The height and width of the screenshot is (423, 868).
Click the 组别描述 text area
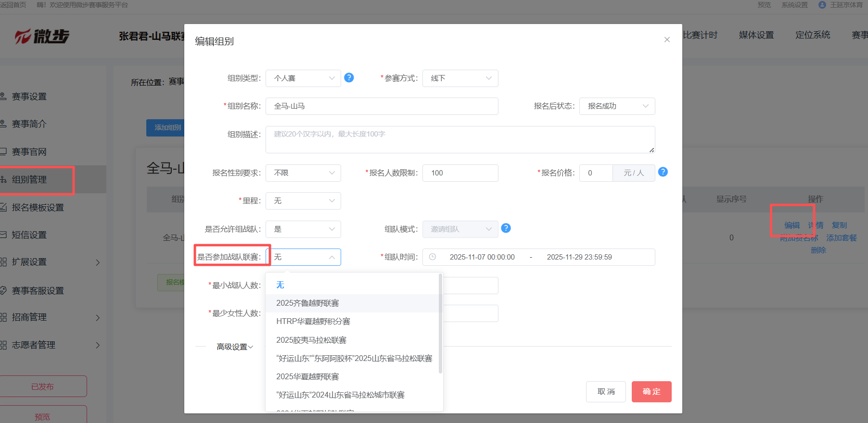click(460, 139)
